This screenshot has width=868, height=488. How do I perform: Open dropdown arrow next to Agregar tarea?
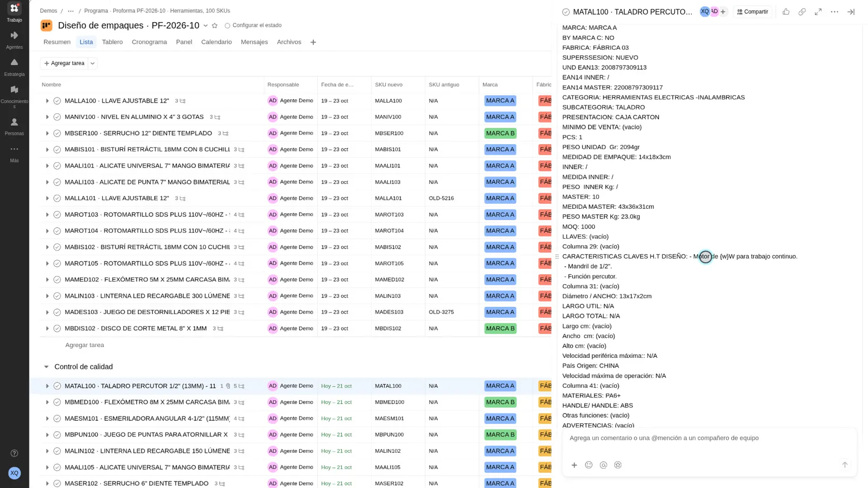click(x=93, y=63)
